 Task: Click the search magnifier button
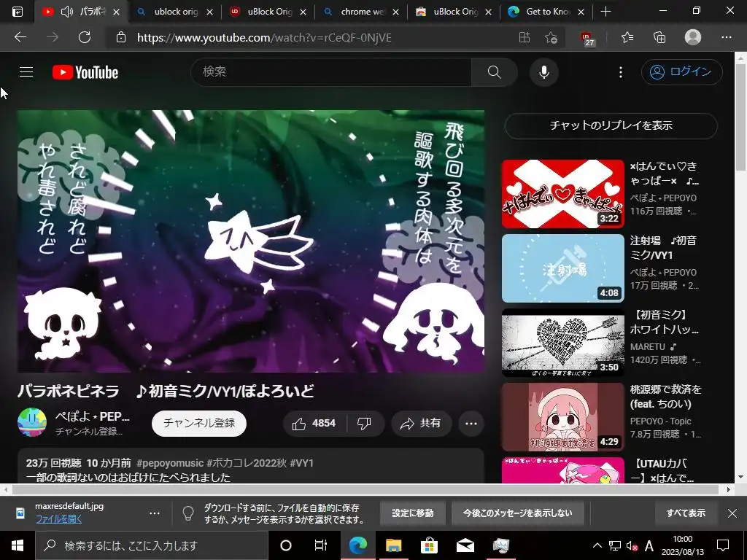[494, 72]
